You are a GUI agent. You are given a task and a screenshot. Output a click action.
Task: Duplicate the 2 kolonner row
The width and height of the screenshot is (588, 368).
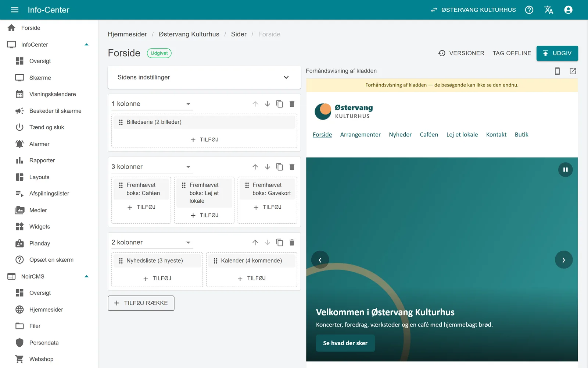point(280,243)
